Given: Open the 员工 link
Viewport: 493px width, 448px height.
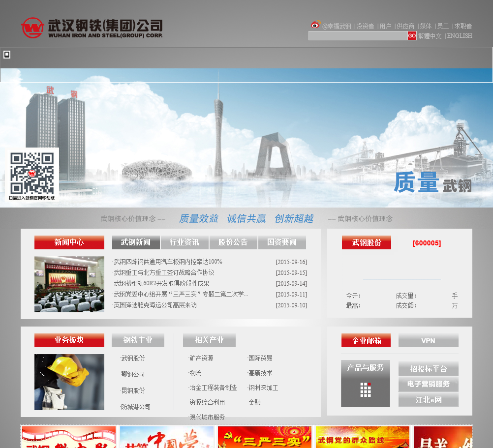Looking at the screenshot, I should coord(443,26).
